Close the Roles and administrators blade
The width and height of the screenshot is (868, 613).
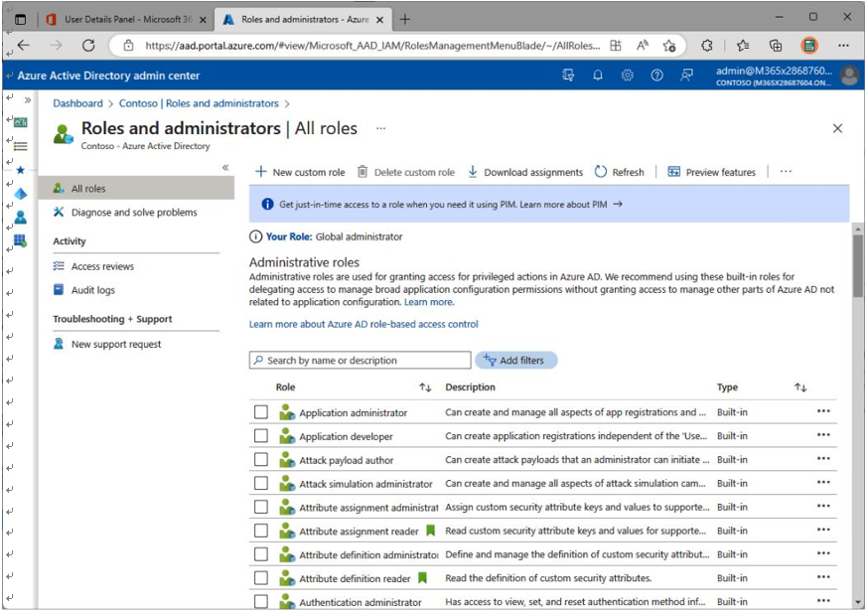click(837, 128)
